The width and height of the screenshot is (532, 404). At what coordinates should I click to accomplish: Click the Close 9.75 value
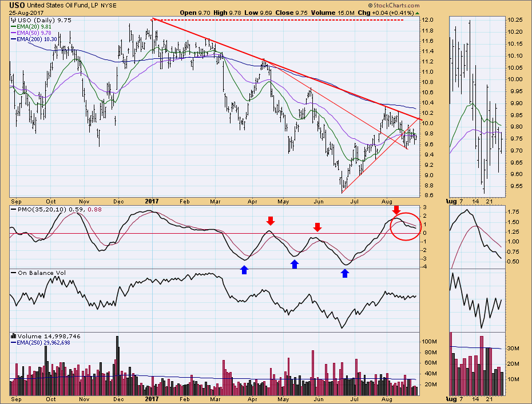pos(291,13)
